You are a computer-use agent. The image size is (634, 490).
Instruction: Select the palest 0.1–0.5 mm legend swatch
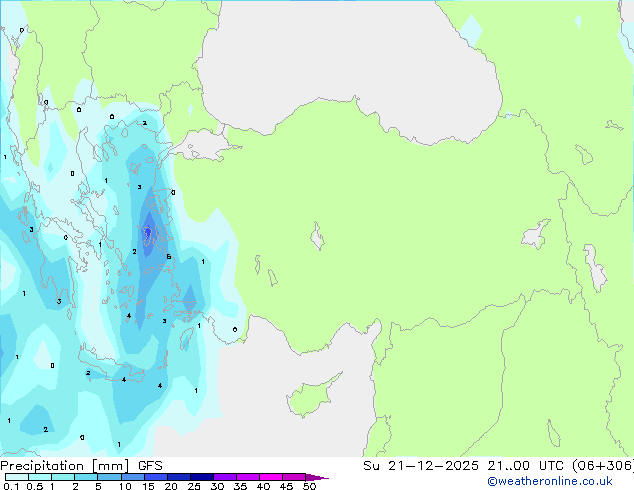[x=17, y=477]
